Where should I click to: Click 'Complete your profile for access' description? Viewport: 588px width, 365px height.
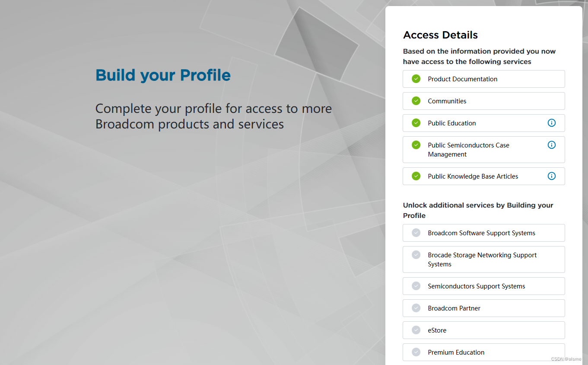tap(213, 116)
